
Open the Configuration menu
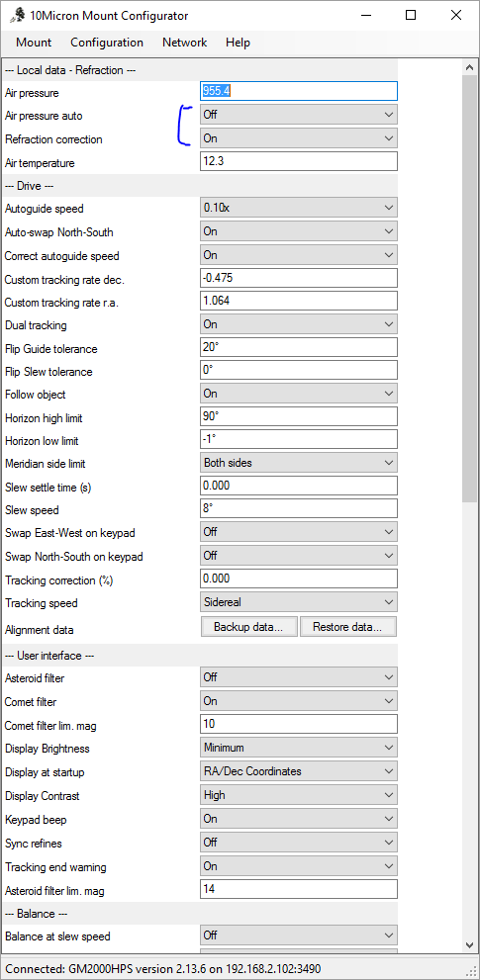(x=107, y=43)
